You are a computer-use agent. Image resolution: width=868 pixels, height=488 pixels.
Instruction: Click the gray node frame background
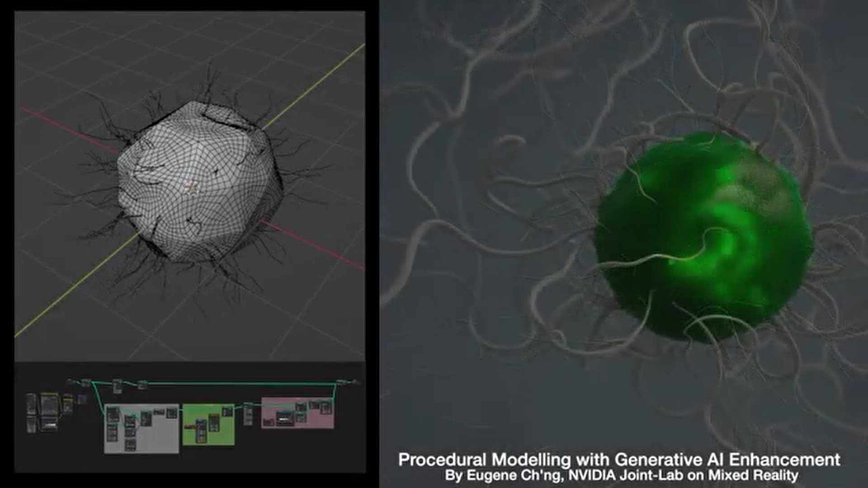[159, 436]
